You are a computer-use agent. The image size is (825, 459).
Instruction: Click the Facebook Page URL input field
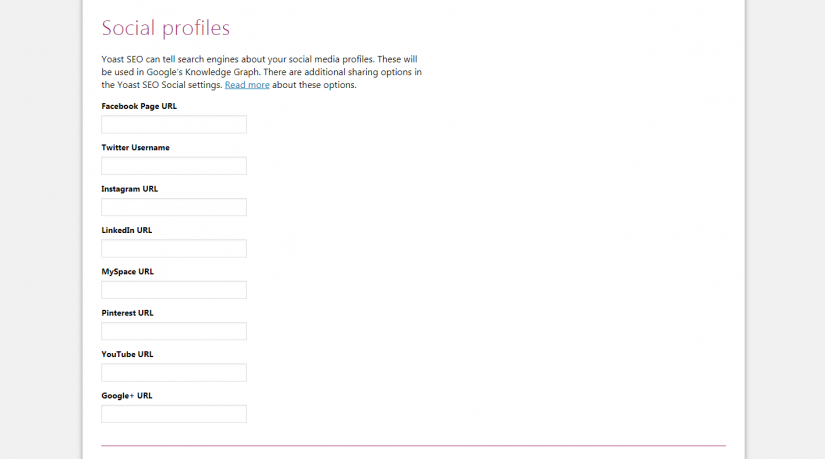[x=174, y=125]
